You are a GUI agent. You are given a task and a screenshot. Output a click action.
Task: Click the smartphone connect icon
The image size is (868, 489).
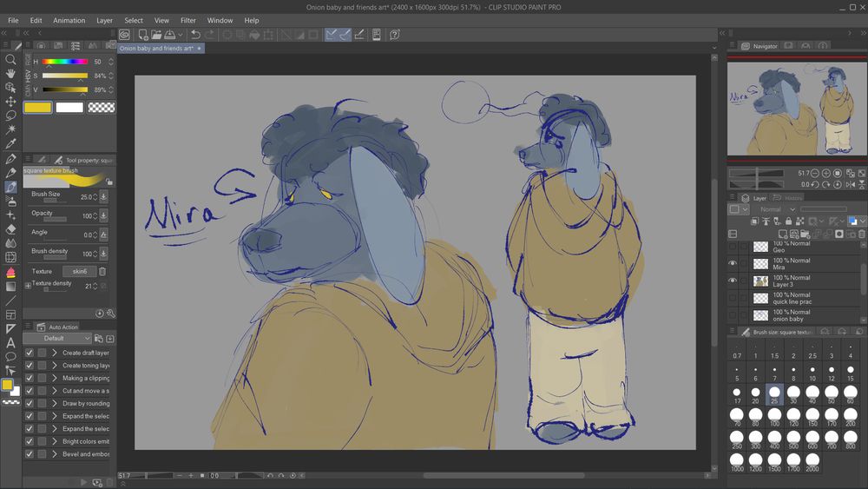[377, 35]
